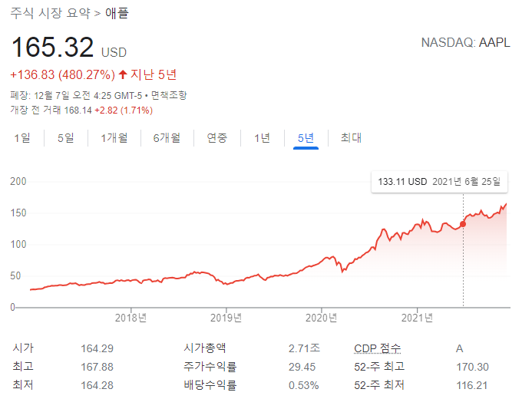Click the 2019년 axis label
Image resolution: width=532 pixels, height=399 pixels.
[x=226, y=318]
